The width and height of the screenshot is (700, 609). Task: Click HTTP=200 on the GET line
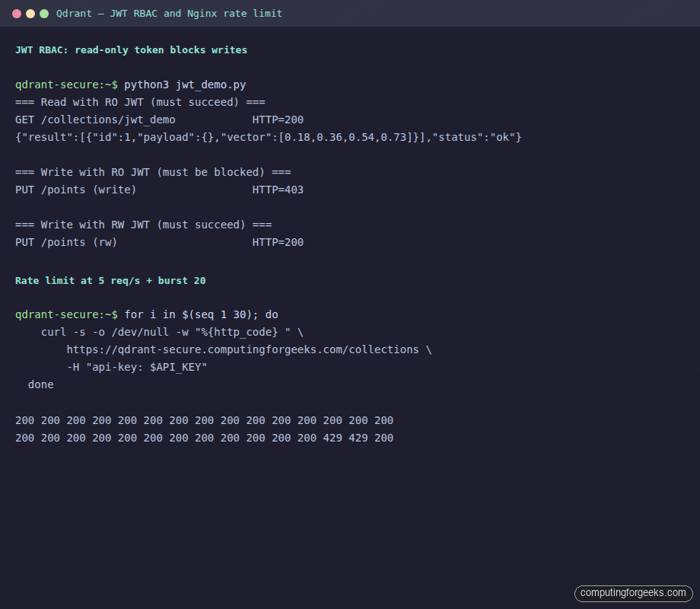tap(278, 120)
